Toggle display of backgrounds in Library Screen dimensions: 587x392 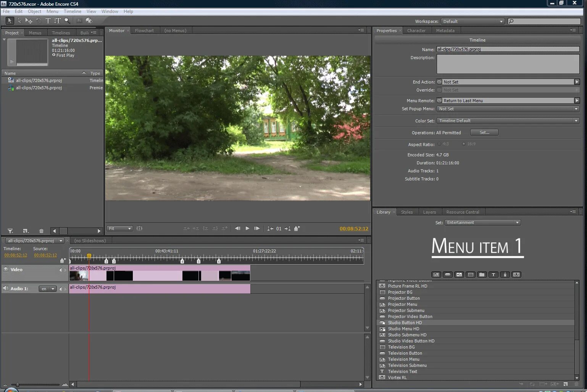(x=471, y=275)
